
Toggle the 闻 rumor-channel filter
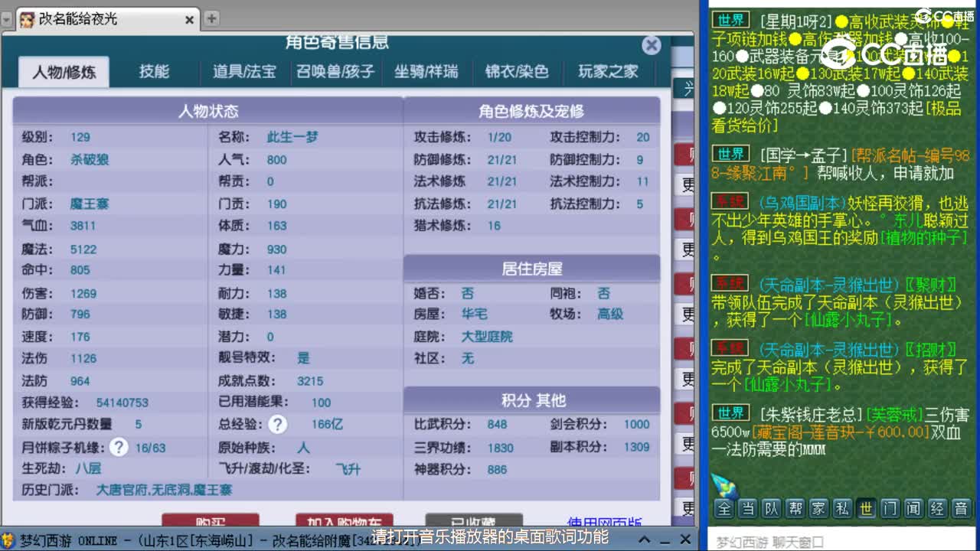pos(913,508)
